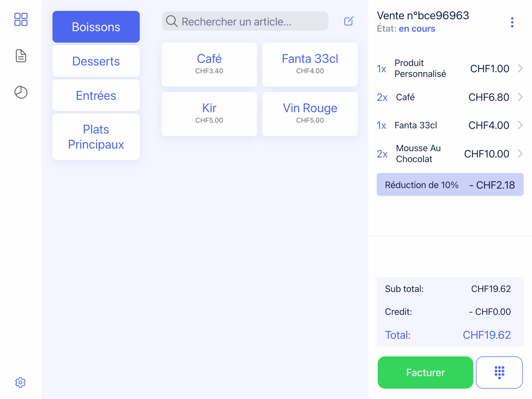The height and width of the screenshot is (399, 532).
Task: Add Vin Rouge to the sale
Action: [310, 114]
